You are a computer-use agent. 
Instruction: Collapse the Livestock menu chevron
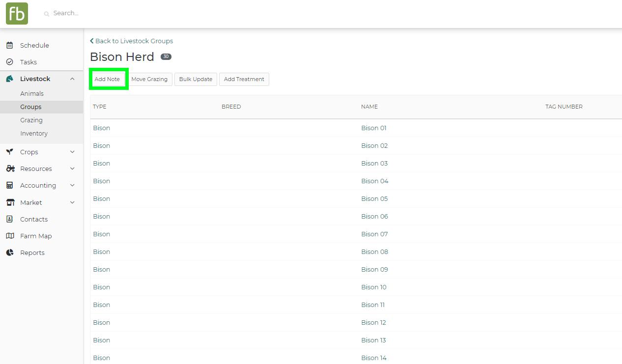point(72,79)
